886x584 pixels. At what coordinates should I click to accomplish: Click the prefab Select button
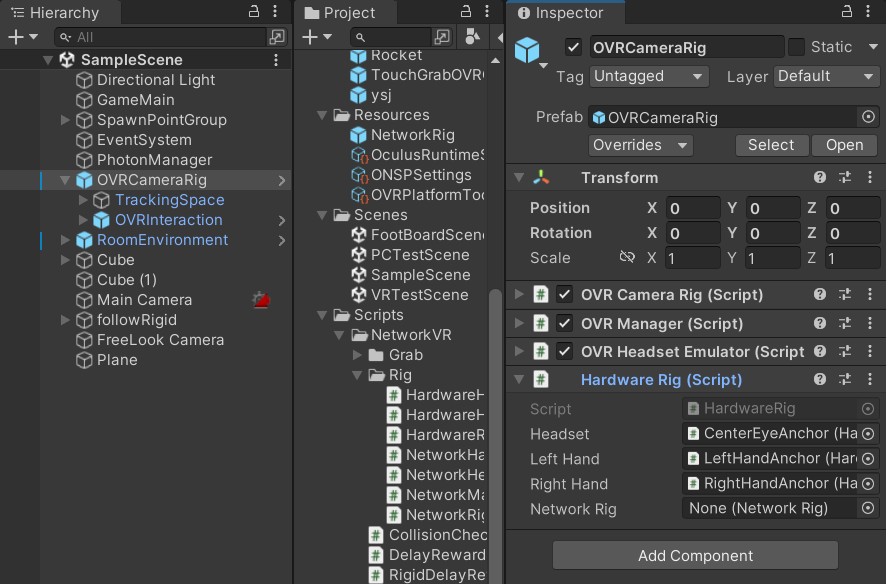point(771,145)
